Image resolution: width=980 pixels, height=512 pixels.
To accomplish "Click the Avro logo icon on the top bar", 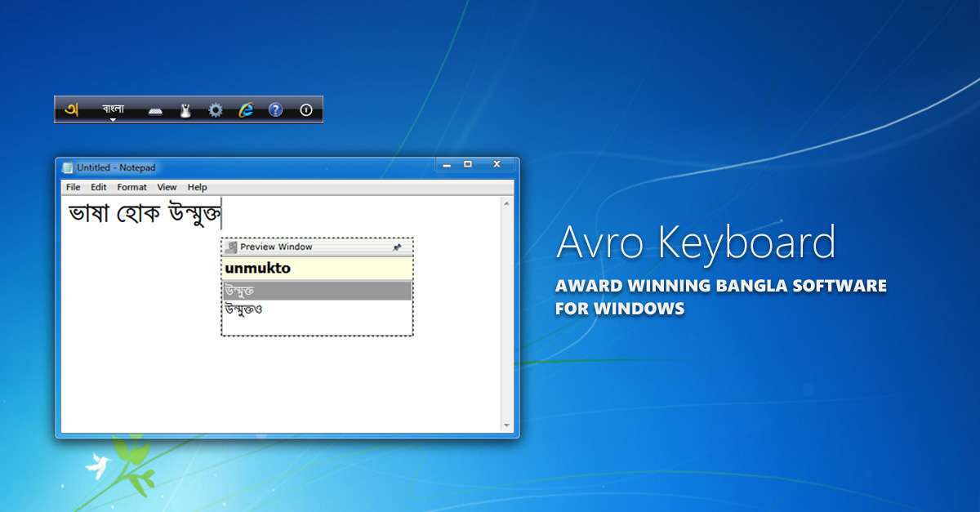I will [71, 109].
